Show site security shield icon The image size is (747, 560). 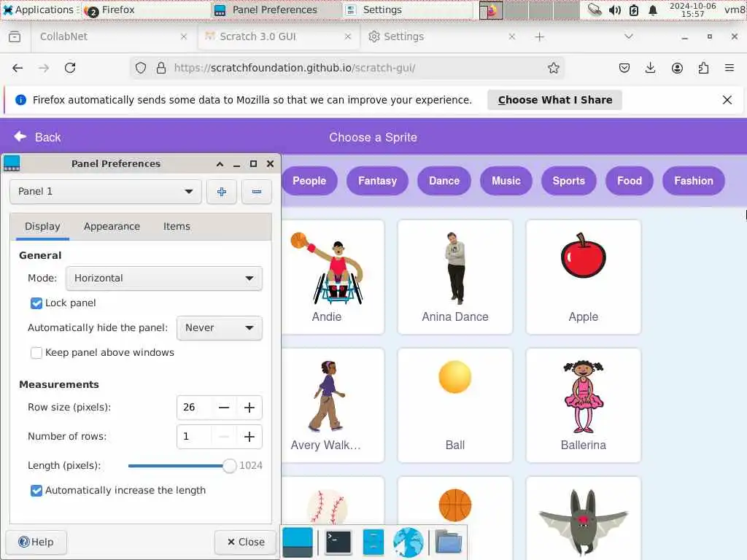click(141, 68)
